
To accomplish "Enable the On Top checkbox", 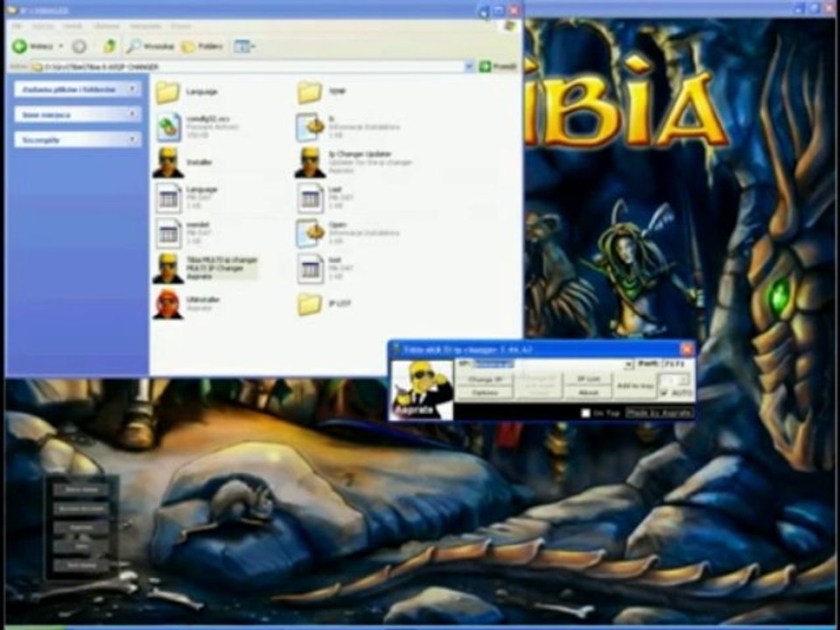I will (x=585, y=413).
